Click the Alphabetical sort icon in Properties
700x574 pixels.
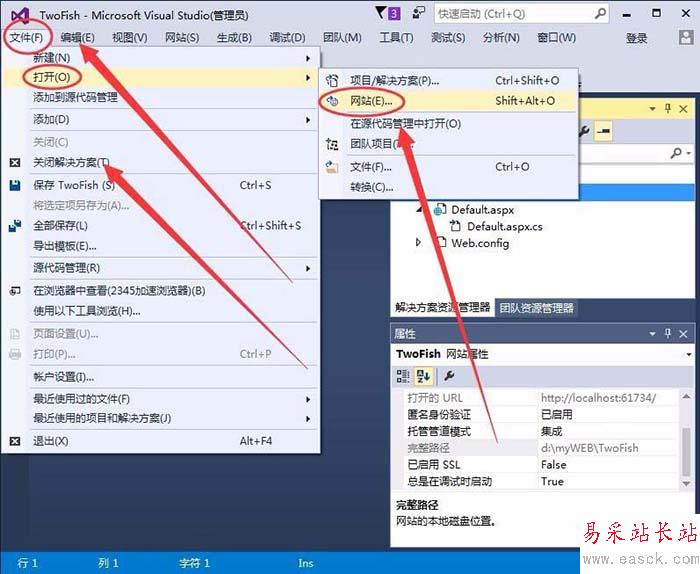[x=423, y=376]
